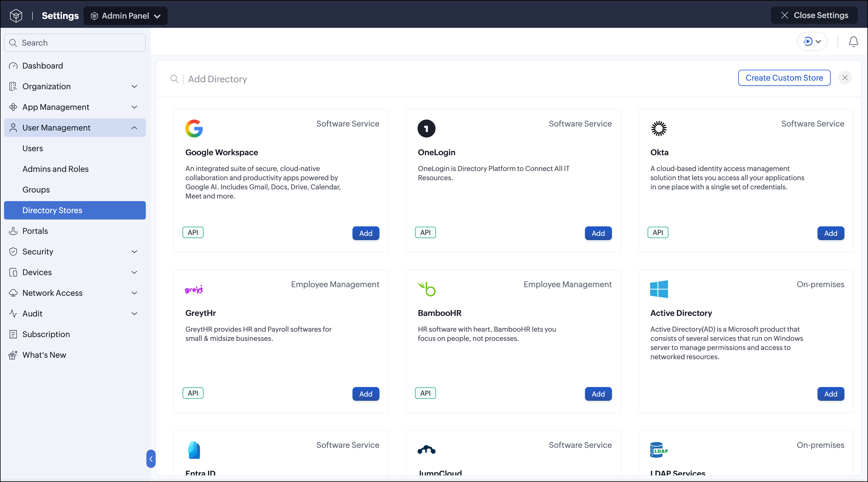868x482 pixels.
Task: Go to Admins and Roles
Action: coord(75,169)
